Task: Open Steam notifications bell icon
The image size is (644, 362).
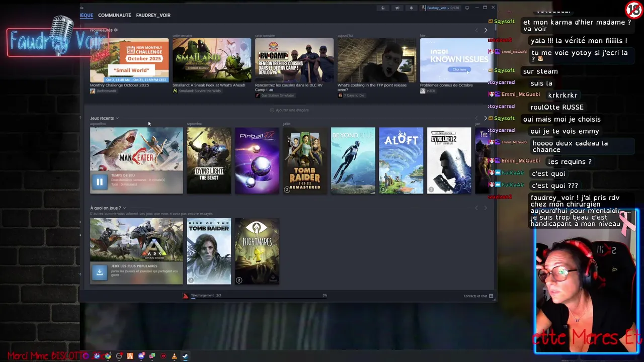Action: click(411, 8)
